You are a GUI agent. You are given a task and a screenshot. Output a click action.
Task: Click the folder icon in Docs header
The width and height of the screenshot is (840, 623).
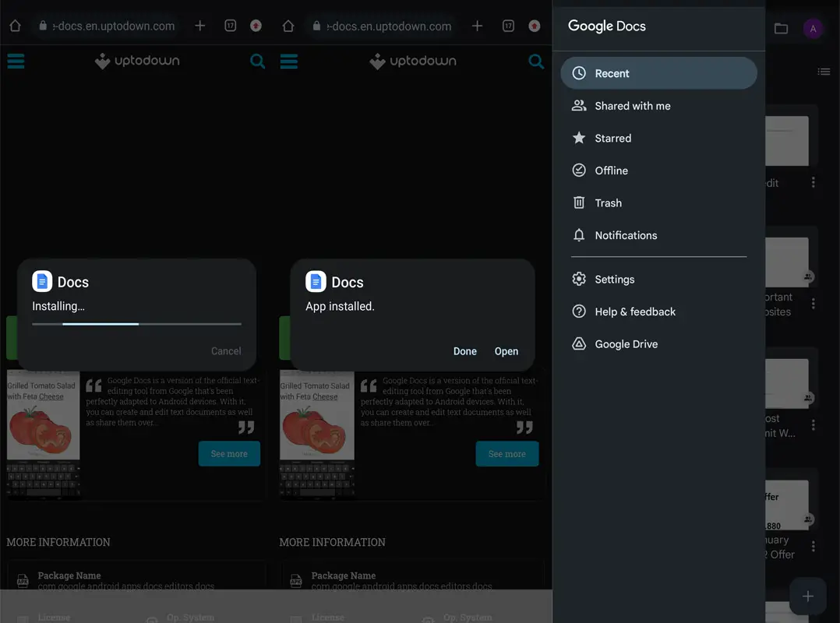tap(781, 28)
